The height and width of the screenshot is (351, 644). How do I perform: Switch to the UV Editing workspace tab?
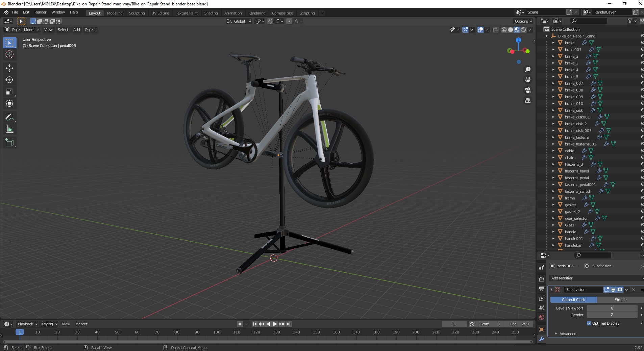point(160,13)
